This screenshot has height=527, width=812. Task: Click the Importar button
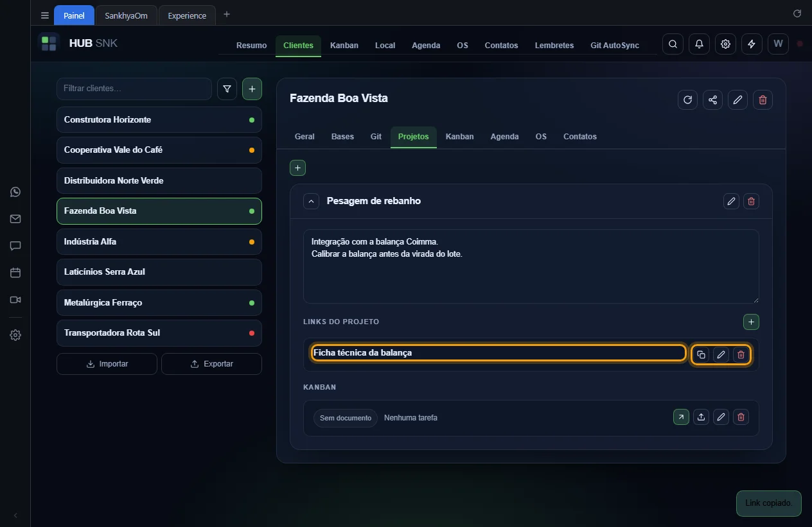(107, 364)
